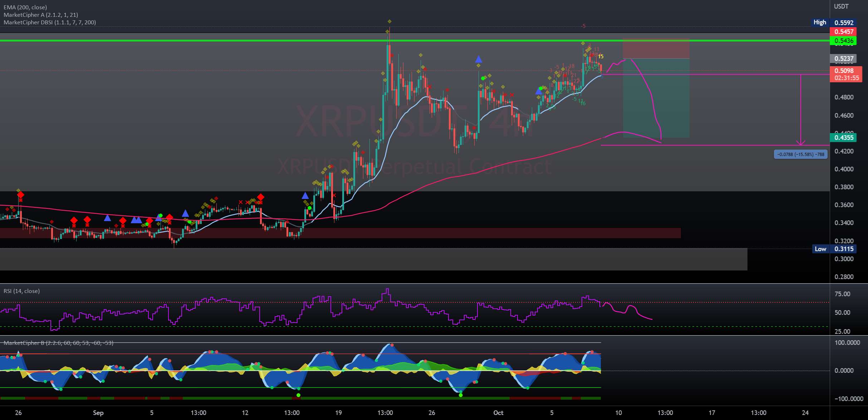Click the EMA (200, close) indicator label
Screen dimensions: 868x420
tap(25, 7)
